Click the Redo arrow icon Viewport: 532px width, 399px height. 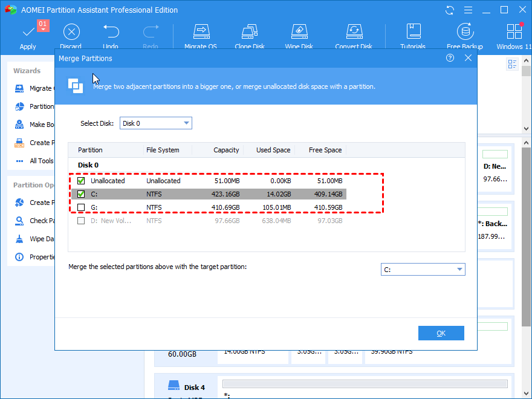pyautogui.click(x=151, y=31)
